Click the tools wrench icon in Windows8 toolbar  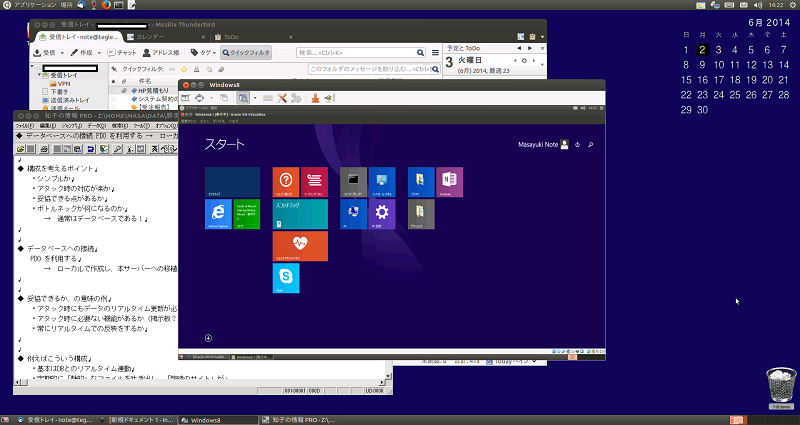pos(282,98)
